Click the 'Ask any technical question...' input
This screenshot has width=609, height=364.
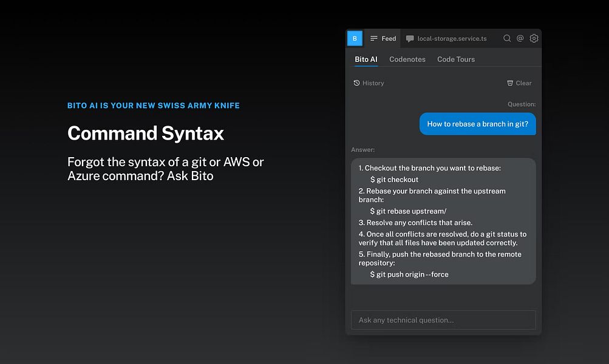pyautogui.click(x=443, y=320)
